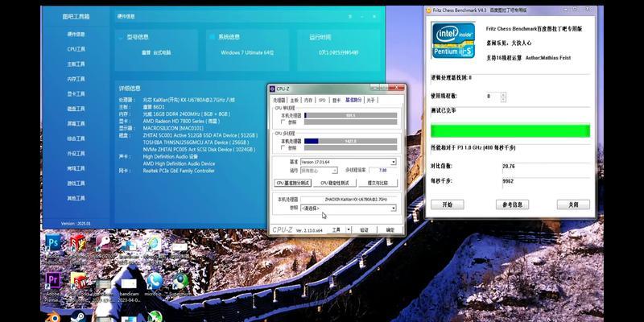Click TOSHIBA THNSNJ256GMCU disk line
The image size is (644, 322).
[x=196, y=142]
